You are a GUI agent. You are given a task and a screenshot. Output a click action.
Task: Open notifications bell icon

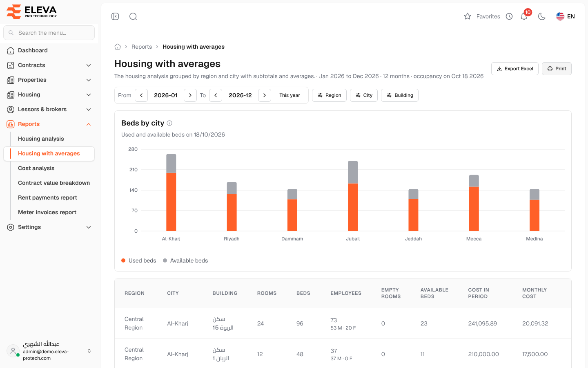coord(524,16)
